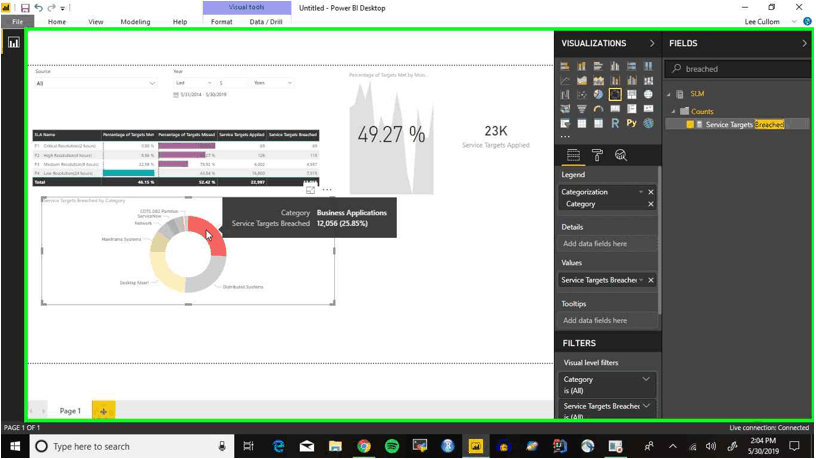Select the pie chart visualization
The image size is (816, 459).
pos(598,95)
